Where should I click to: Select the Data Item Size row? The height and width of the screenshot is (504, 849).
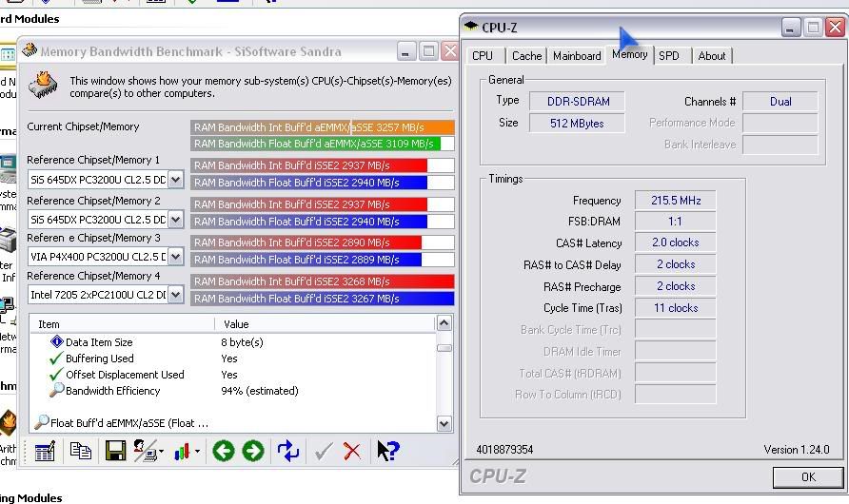pos(231,342)
